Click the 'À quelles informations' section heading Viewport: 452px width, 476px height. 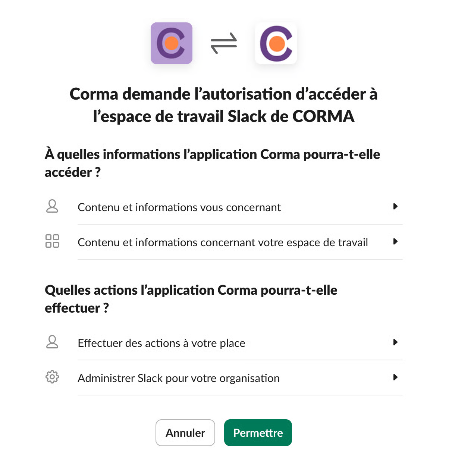(212, 163)
